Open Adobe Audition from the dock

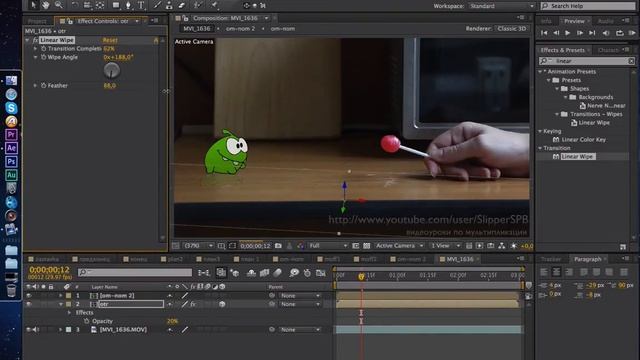click(x=11, y=175)
